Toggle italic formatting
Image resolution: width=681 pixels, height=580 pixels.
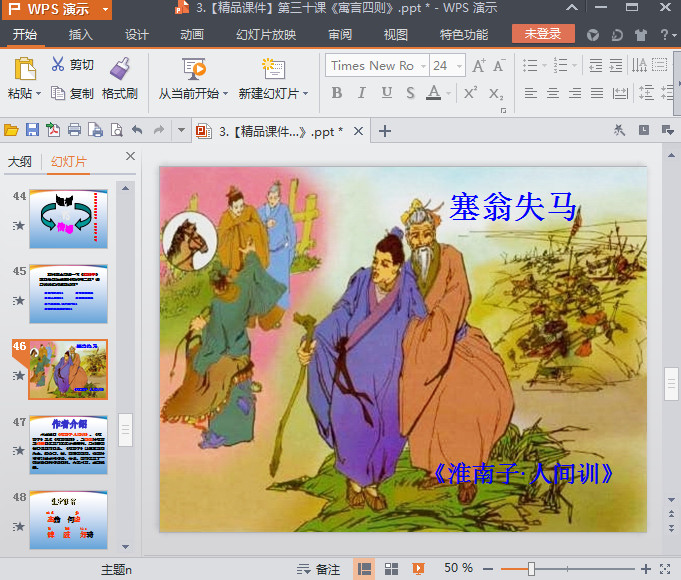[x=361, y=93]
